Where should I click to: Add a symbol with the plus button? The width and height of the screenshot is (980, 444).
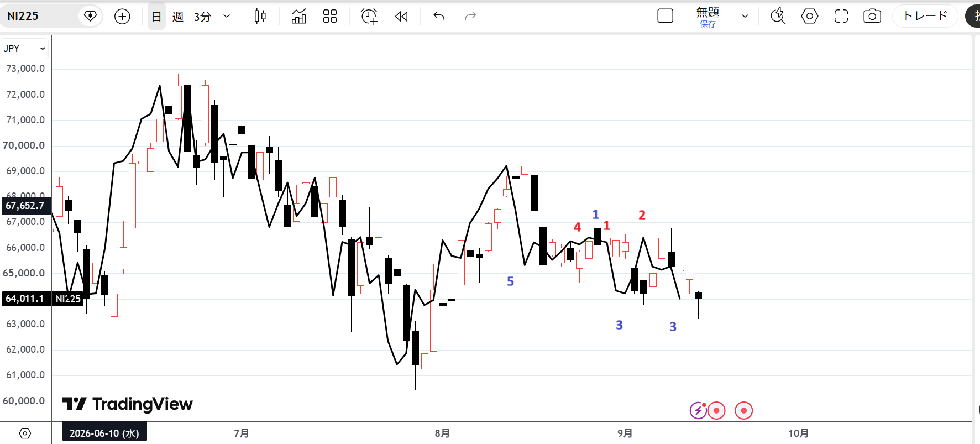pyautogui.click(x=122, y=17)
